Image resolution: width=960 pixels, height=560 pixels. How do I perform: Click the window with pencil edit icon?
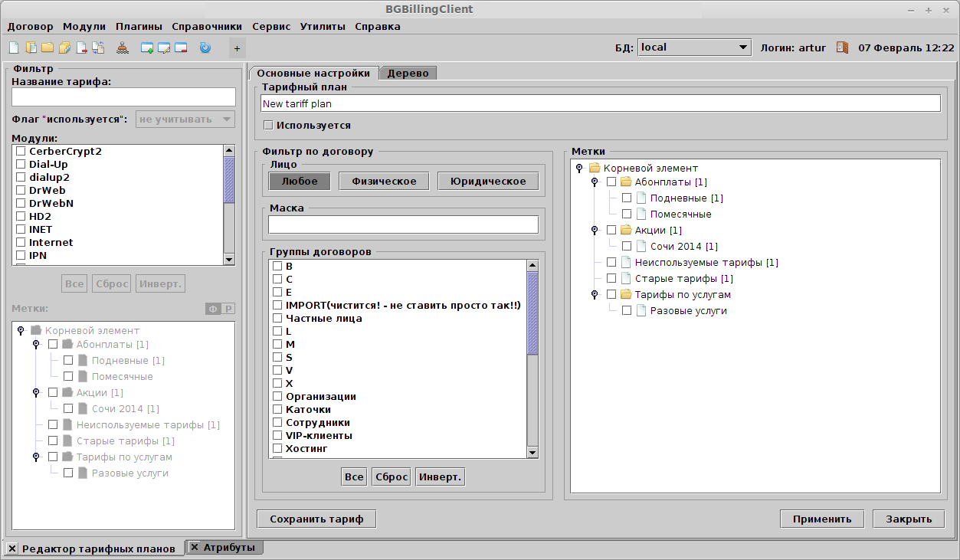[164, 47]
